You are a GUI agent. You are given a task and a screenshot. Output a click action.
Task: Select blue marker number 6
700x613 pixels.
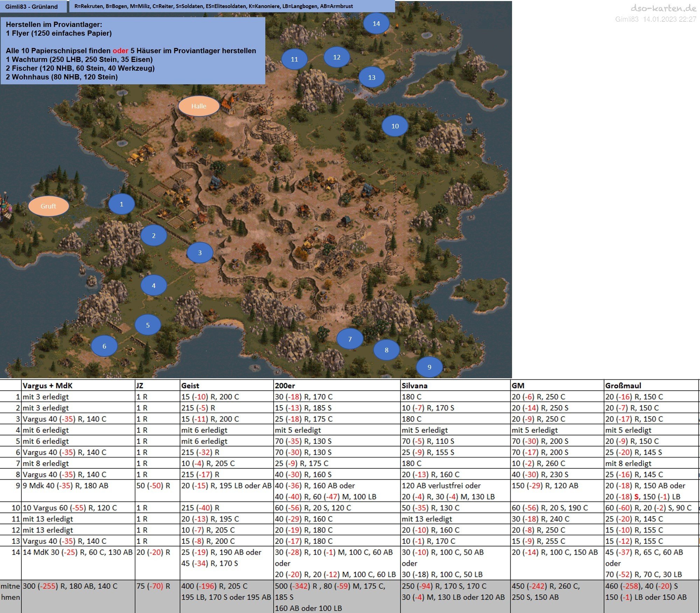tap(104, 346)
